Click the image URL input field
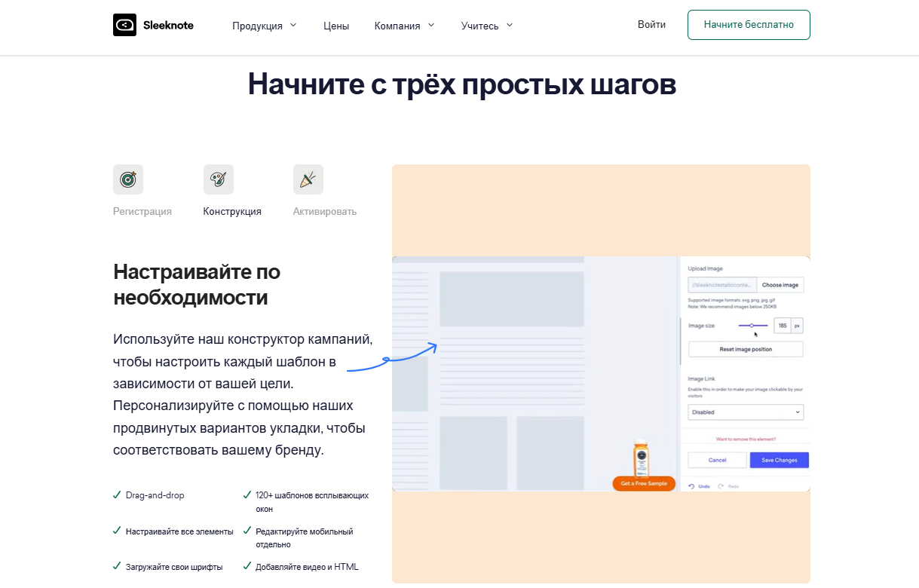This screenshot has height=588, width=919. click(724, 285)
